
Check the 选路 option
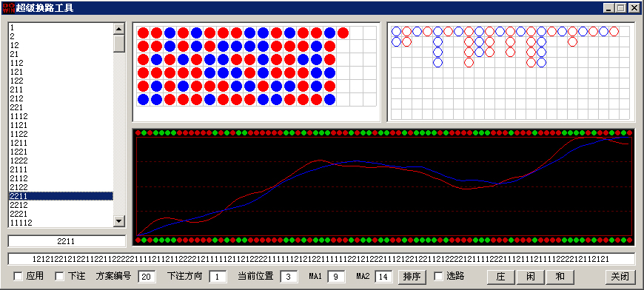coord(439,277)
